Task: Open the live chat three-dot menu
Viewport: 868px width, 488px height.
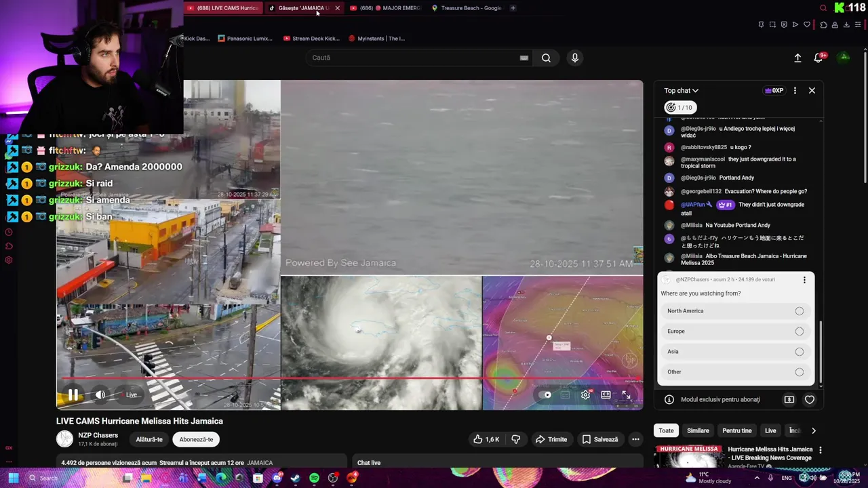Action: point(795,90)
